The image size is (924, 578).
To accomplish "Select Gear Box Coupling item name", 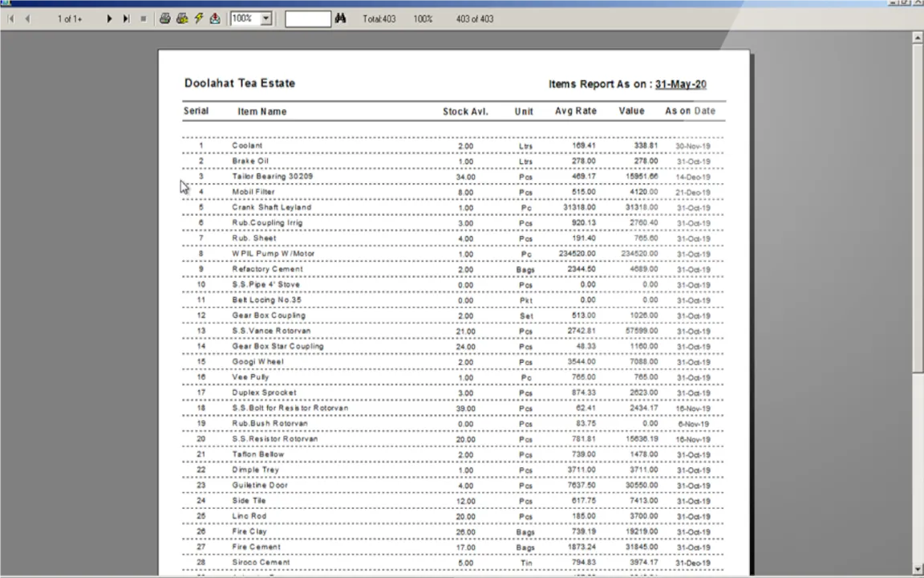I will coord(269,315).
